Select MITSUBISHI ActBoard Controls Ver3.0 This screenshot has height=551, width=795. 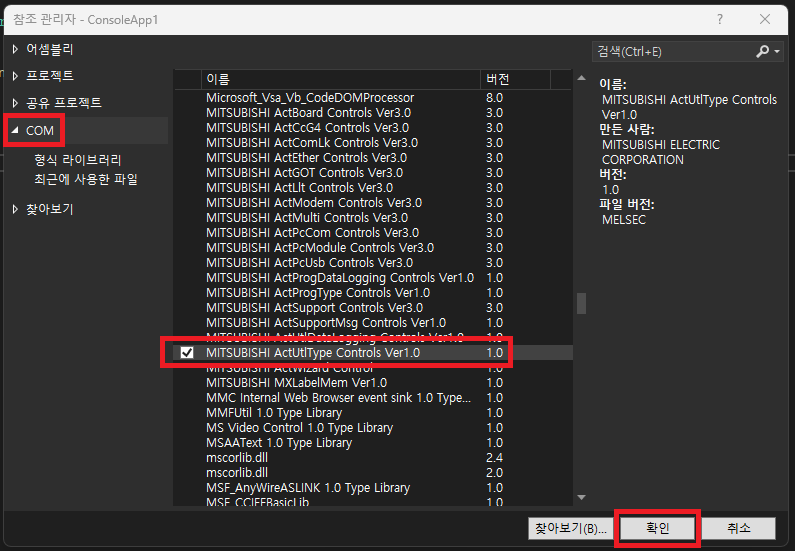pos(373,113)
